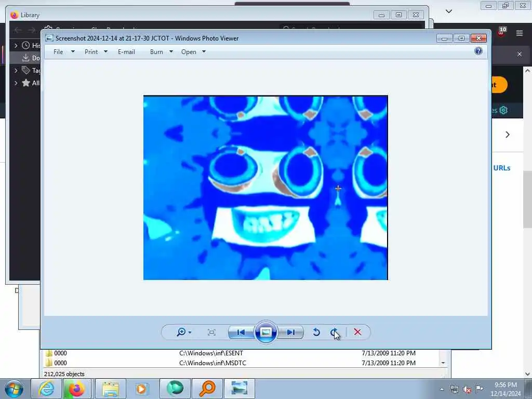Open the Firefox hamburger application menu

[520, 33]
